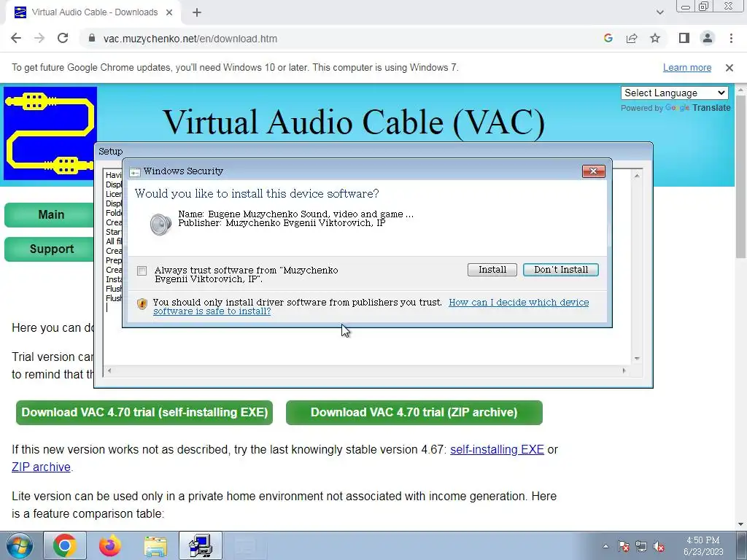Click muted volume tray icon
This screenshot has height=560, width=747.
coord(659,546)
